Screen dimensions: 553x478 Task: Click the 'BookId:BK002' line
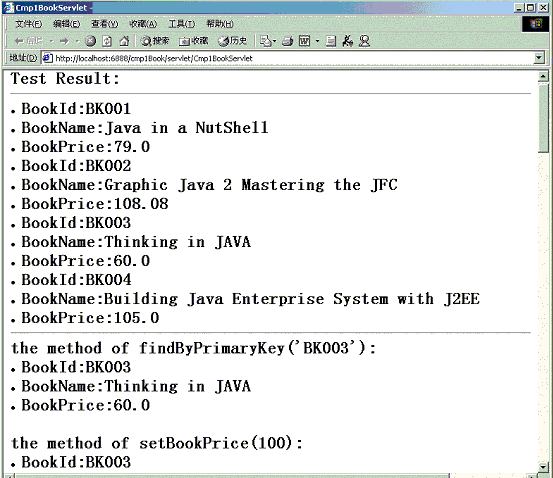coord(76,166)
